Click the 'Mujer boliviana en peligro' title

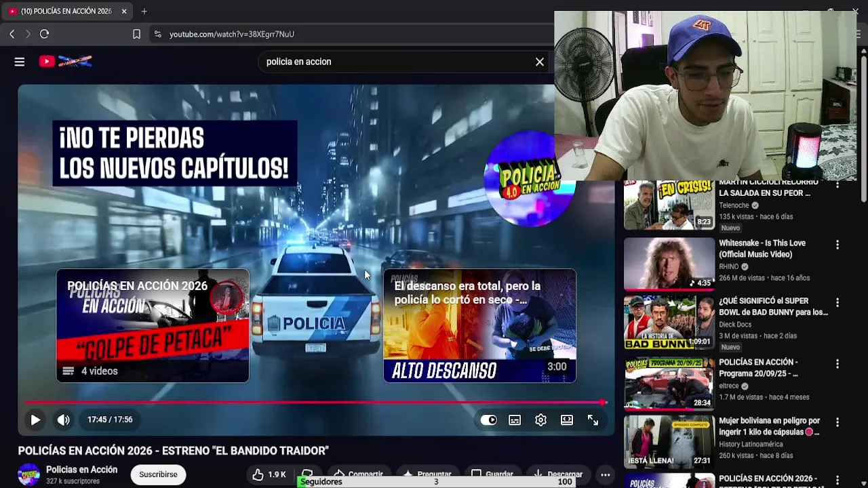pyautogui.click(x=769, y=426)
